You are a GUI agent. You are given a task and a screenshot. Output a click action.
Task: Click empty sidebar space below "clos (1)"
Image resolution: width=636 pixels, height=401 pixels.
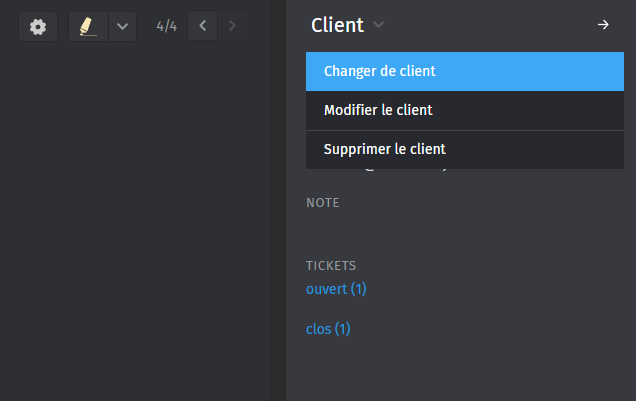(x=460, y=370)
